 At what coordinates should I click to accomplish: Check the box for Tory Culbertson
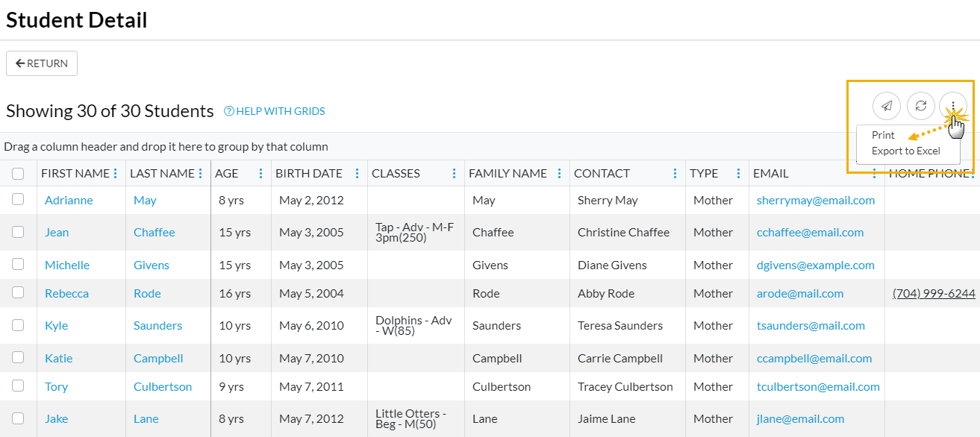tap(18, 386)
